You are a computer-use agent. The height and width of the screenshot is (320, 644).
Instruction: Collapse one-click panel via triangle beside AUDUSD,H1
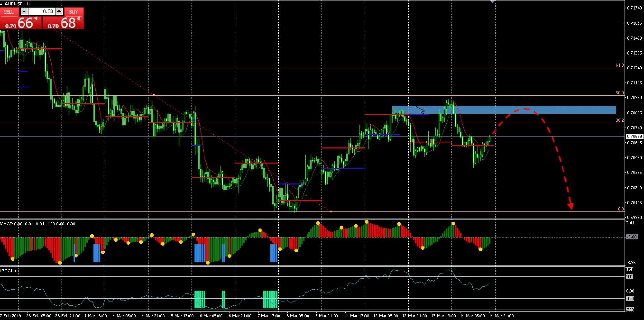(2, 4)
